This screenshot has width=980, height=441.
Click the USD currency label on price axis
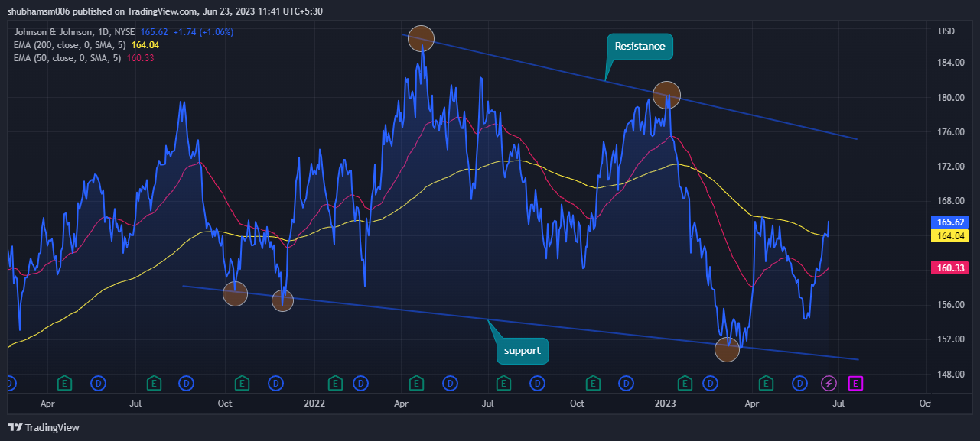click(946, 31)
